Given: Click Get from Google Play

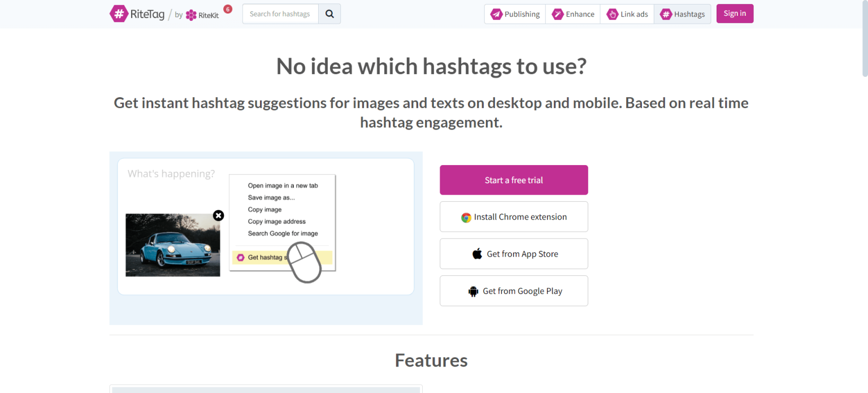Looking at the screenshot, I should point(513,291).
